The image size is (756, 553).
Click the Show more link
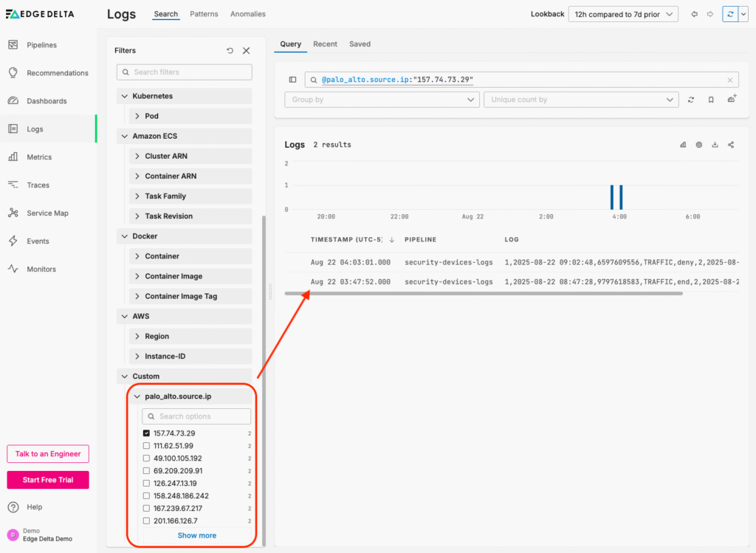(x=196, y=535)
